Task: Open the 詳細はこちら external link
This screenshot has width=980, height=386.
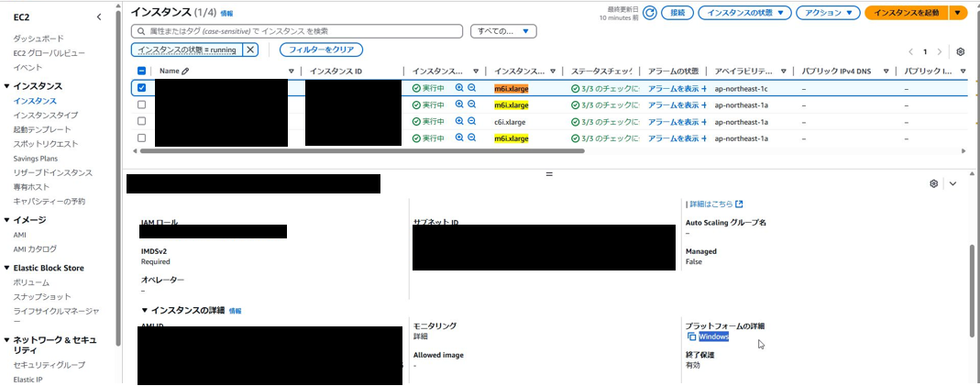Action: [715, 204]
